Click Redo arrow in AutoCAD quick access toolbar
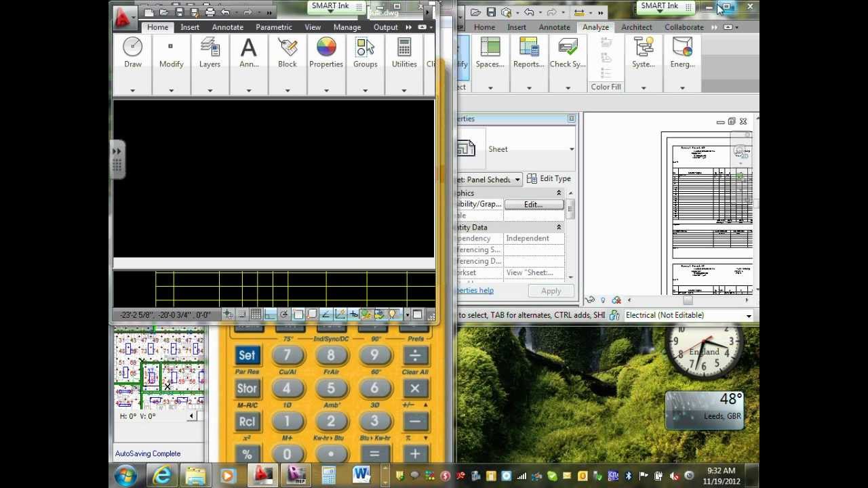 [x=248, y=12]
